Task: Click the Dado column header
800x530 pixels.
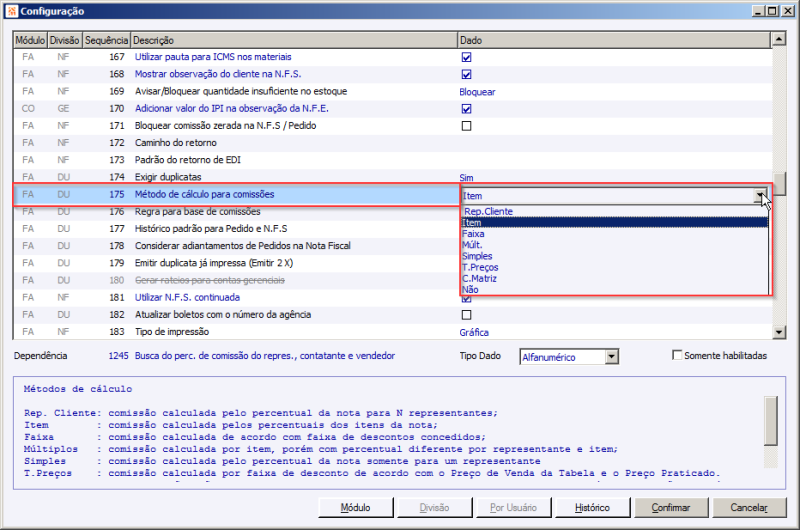Action: point(614,40)
